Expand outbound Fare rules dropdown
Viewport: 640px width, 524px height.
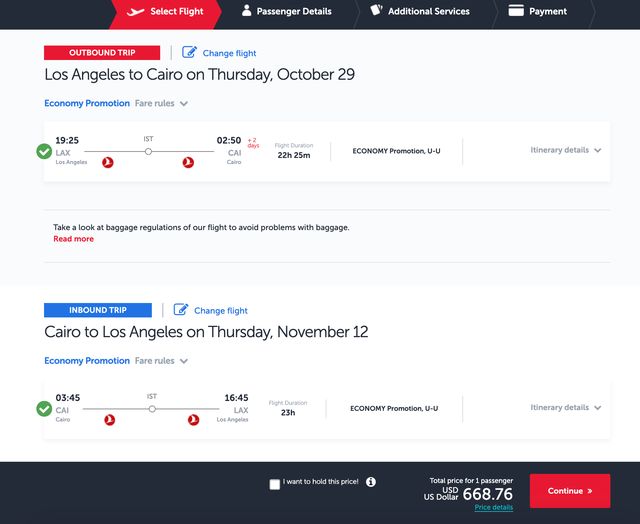tap(162, 104)
